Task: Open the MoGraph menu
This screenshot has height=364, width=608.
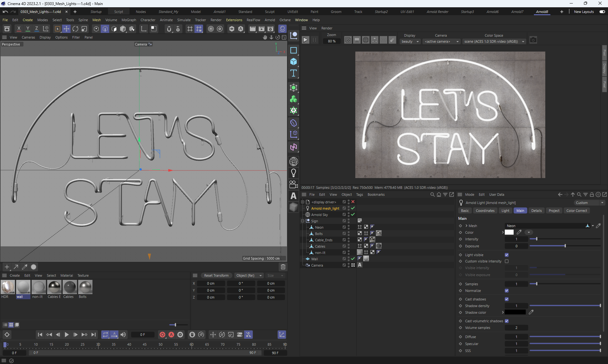Action: (x=129, y=20)
